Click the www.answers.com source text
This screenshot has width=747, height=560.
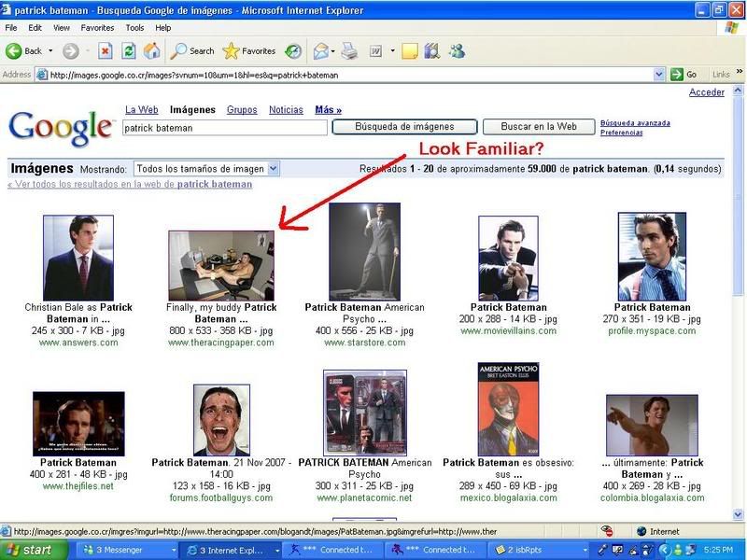click(x=78, y=343)
